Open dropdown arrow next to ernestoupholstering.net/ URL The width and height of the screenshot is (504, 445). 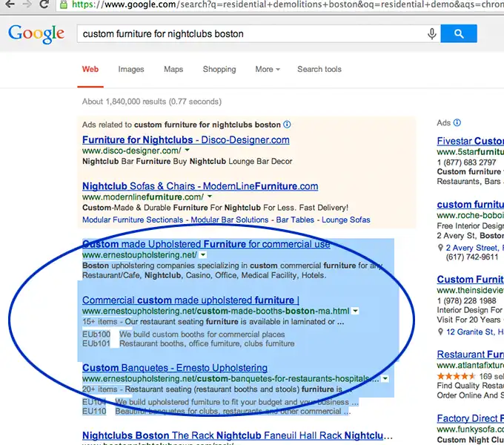tap(203, 255)
